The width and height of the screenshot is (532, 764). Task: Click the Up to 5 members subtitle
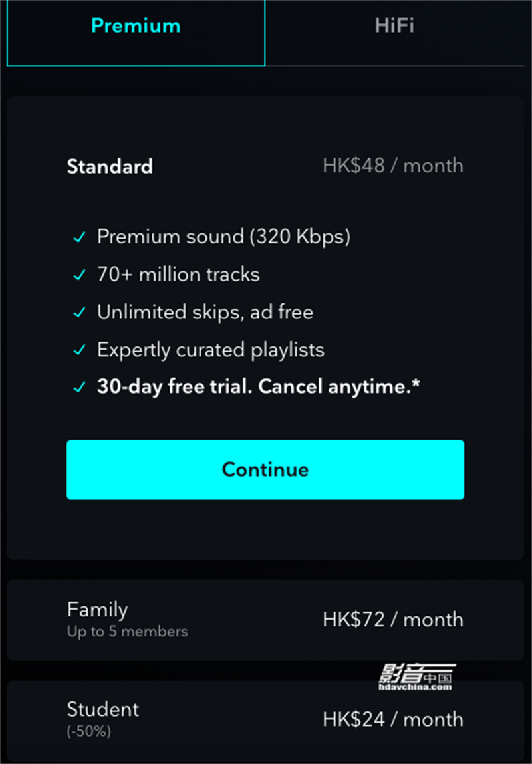click(127, 632)
